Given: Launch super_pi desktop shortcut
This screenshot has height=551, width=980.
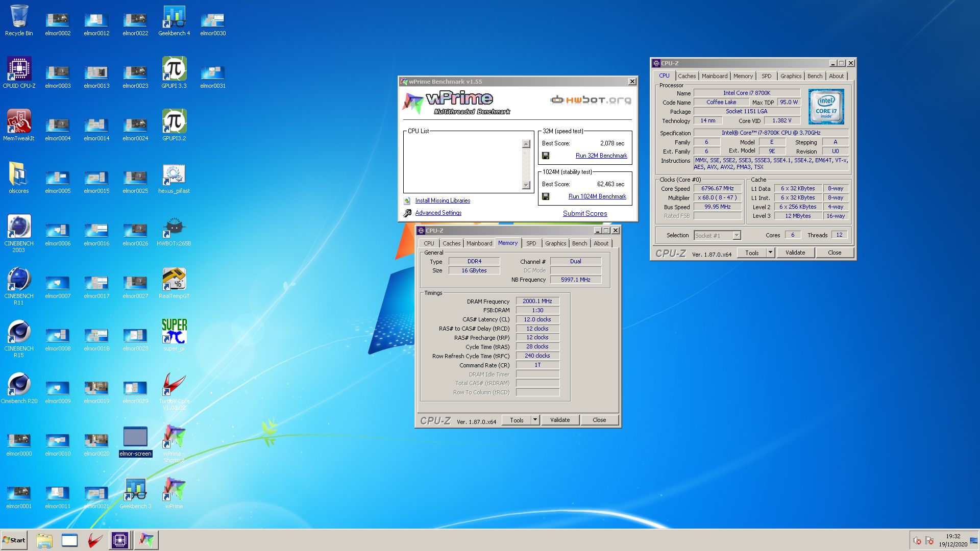Looking at the screenshot, I should tap(174, 335).
